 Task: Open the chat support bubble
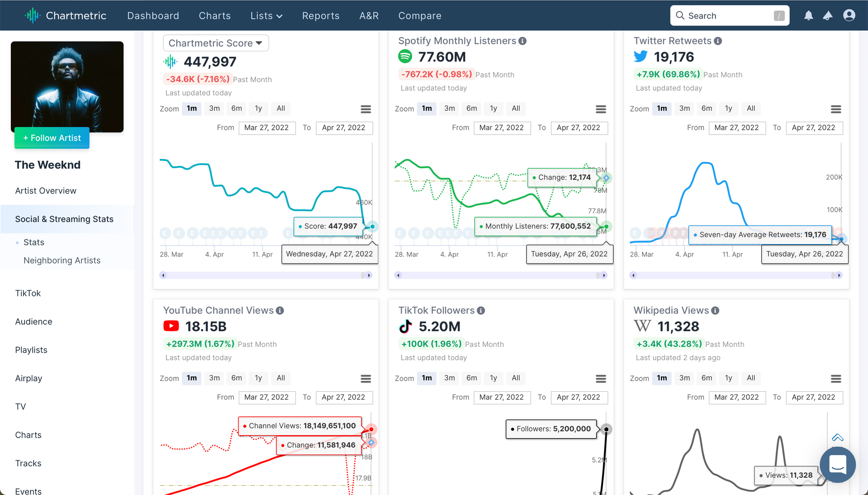[837, 464]
